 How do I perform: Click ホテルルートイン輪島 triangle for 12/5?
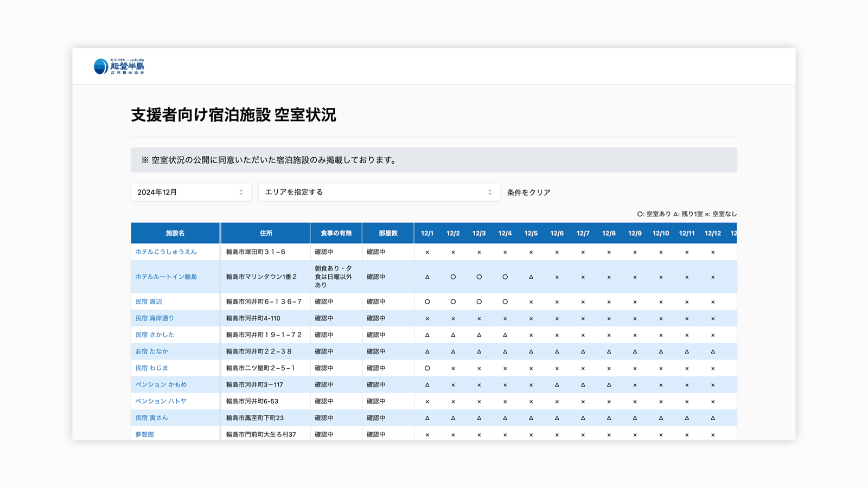pyautogui.click(x=531, y=277)
